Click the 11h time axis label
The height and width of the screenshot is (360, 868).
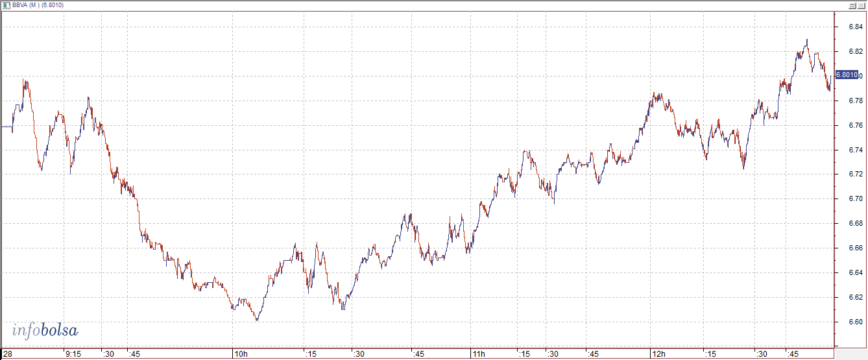tap(479, 354)
